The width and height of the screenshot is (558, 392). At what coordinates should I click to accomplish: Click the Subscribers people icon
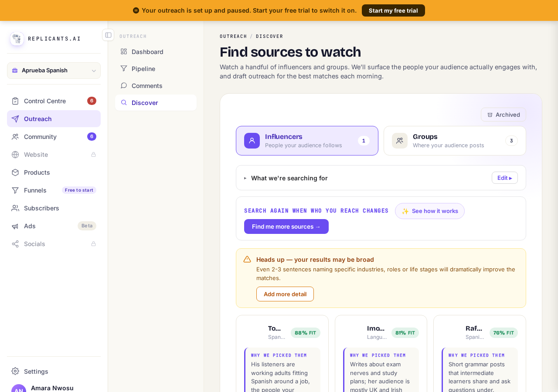tap(15, 208)
